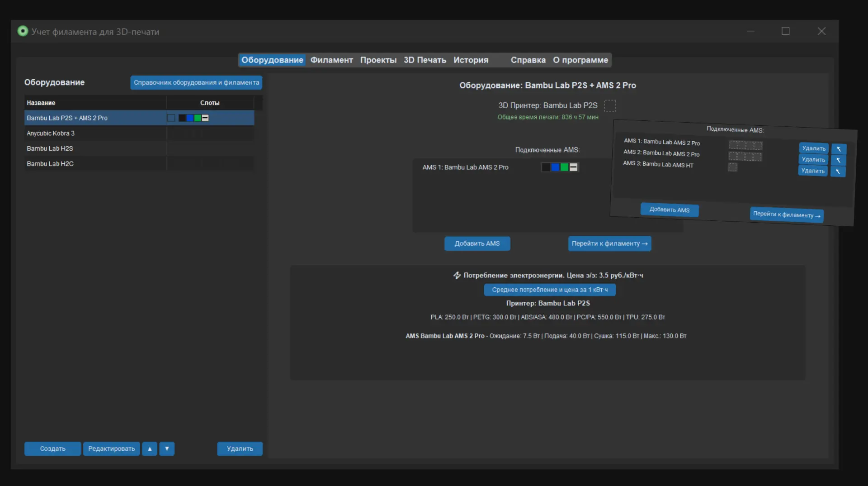Open the Оборудование tab
Viewport: 868px width, 486px height.
[272, 60]
